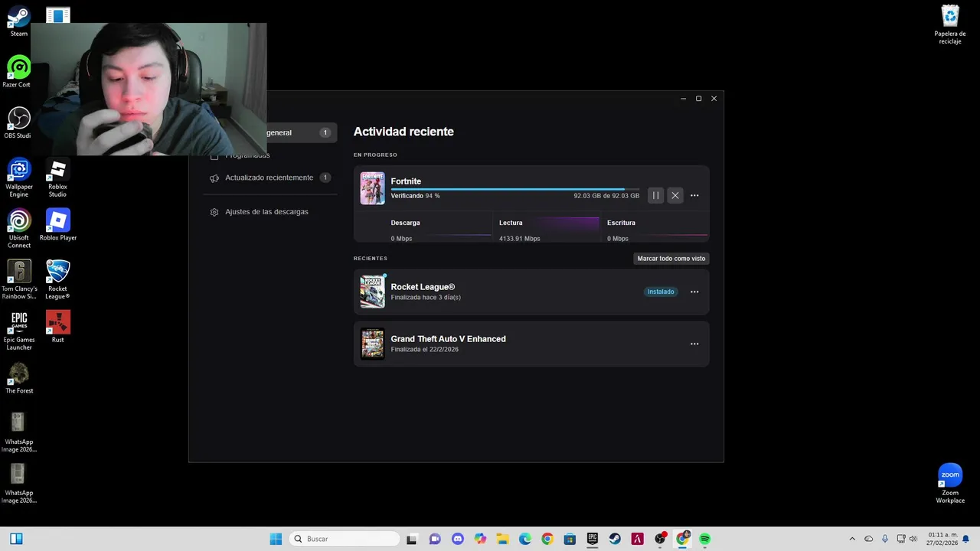Open 'Ajustes de las descargas'

[x=266, y=211]
